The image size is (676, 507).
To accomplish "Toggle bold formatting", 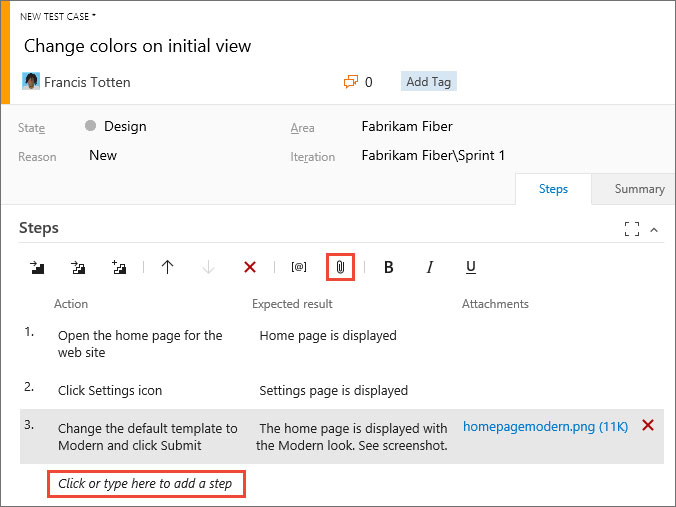I will pyautogui.click(x=388, y=267).
